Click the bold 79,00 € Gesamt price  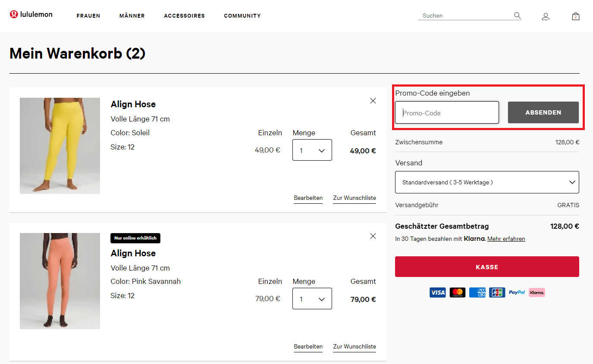pos(363,299)
